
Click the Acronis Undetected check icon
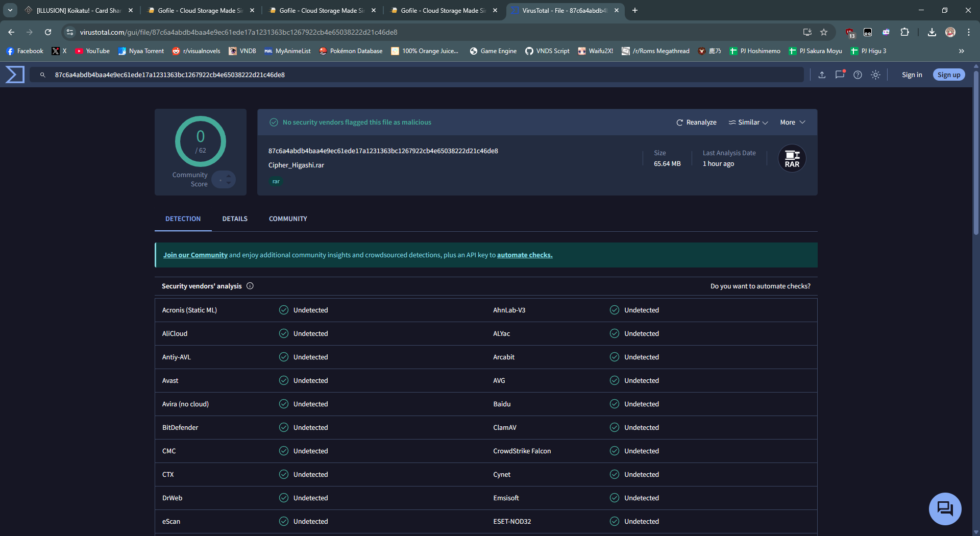click(284, 310)
